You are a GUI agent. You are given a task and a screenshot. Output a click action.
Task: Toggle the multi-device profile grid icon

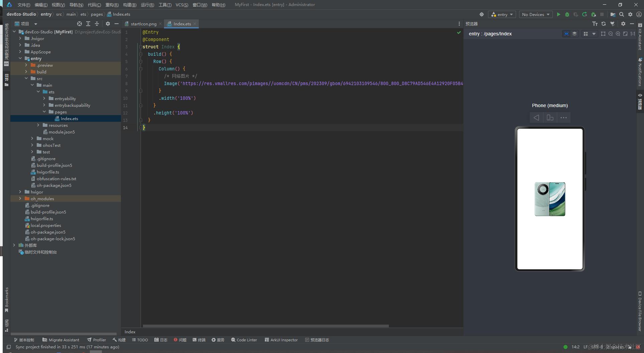pyautogui.click(x=586, y=34)
